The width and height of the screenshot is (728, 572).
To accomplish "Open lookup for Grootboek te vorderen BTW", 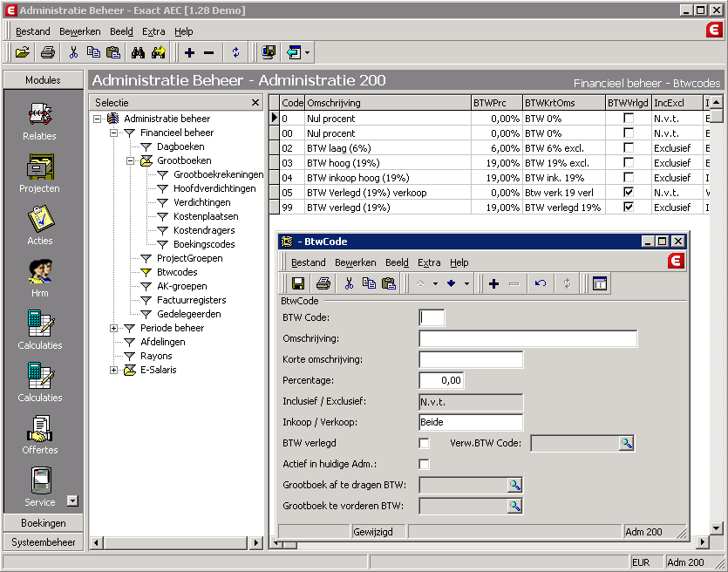I will click(515, 506).
